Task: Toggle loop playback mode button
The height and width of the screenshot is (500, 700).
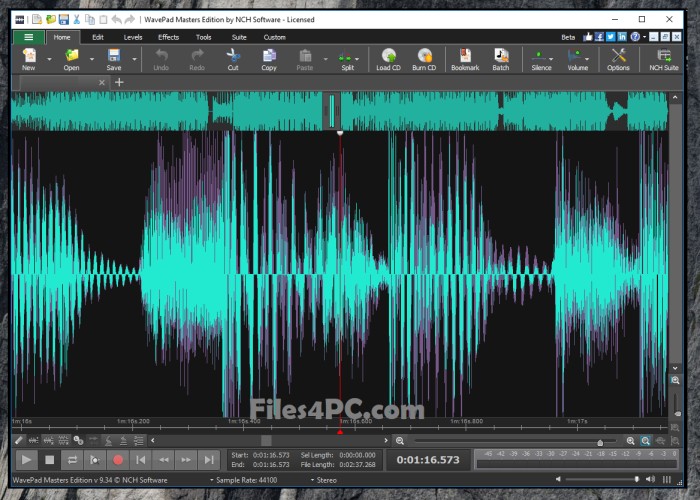Action: click(x=72, y=460)
